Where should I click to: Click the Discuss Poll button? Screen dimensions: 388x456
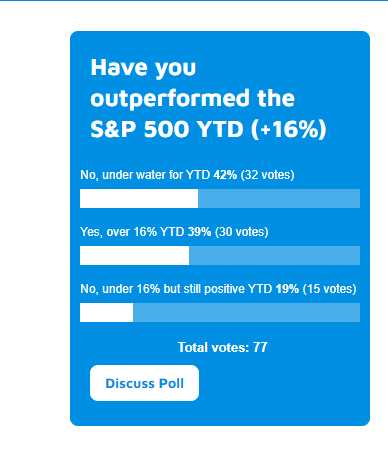(x=144, y=383)
